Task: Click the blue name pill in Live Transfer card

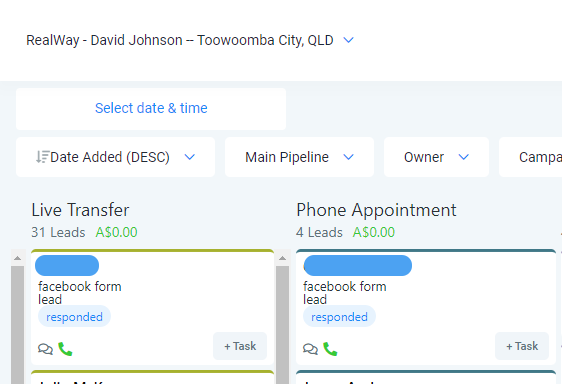Action: click(x=67, y=265)
